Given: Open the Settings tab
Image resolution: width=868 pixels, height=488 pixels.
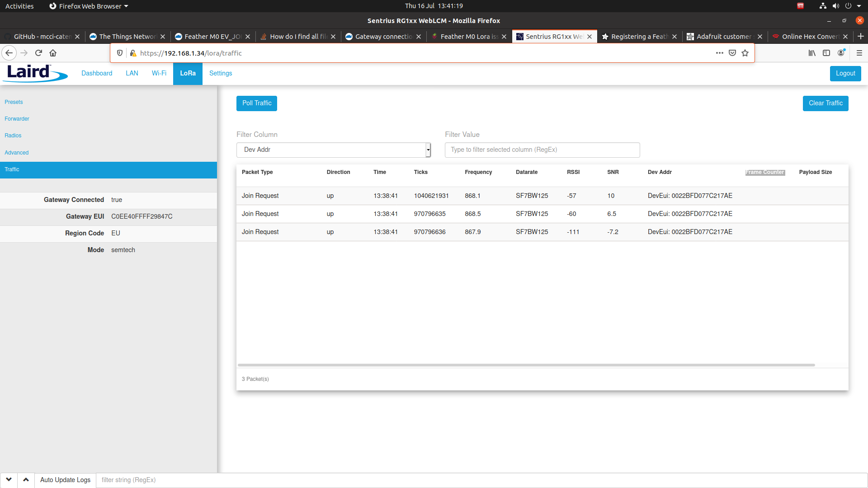Looking at the screenshot, I should [x=221, y=73].
